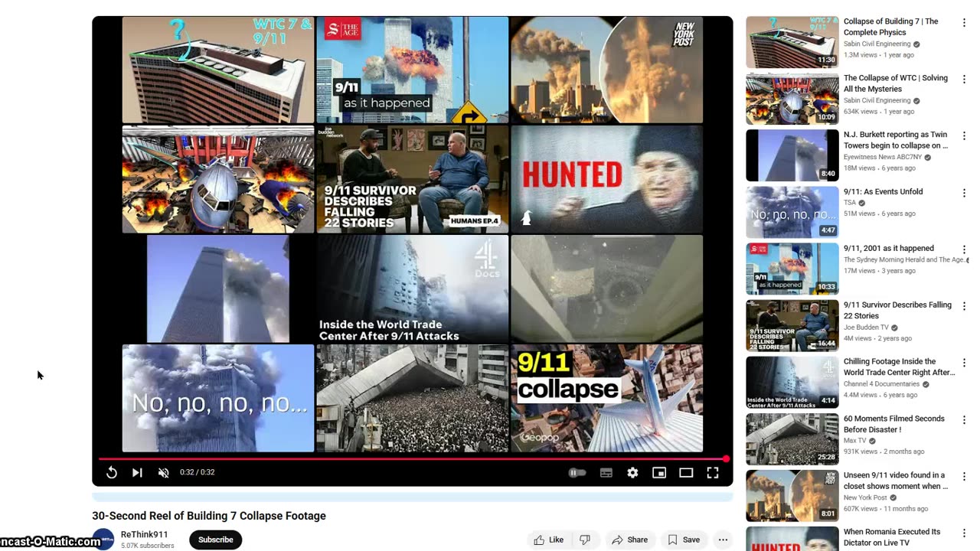Switch to miniplayer mode

(x=659, y=473)
